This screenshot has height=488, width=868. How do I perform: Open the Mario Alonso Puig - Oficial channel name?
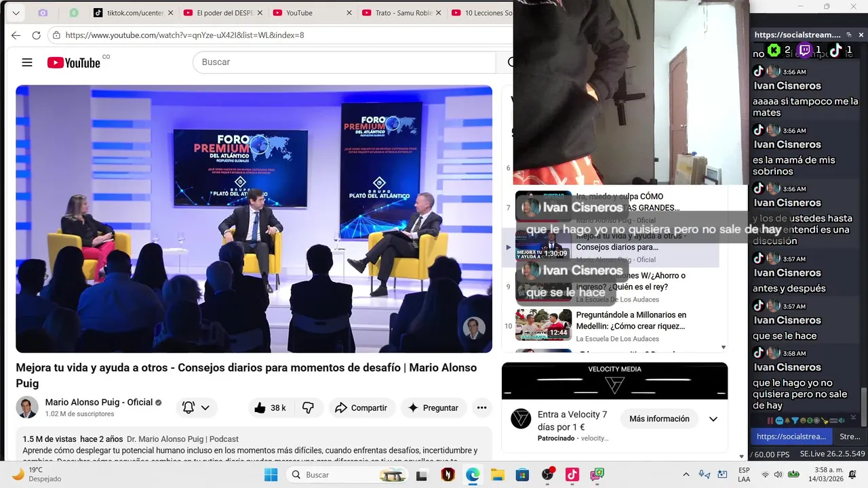coord(99,402)
